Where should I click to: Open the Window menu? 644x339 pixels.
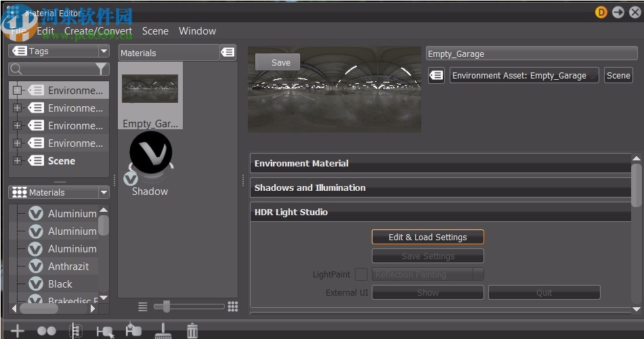tap(197, 31)
